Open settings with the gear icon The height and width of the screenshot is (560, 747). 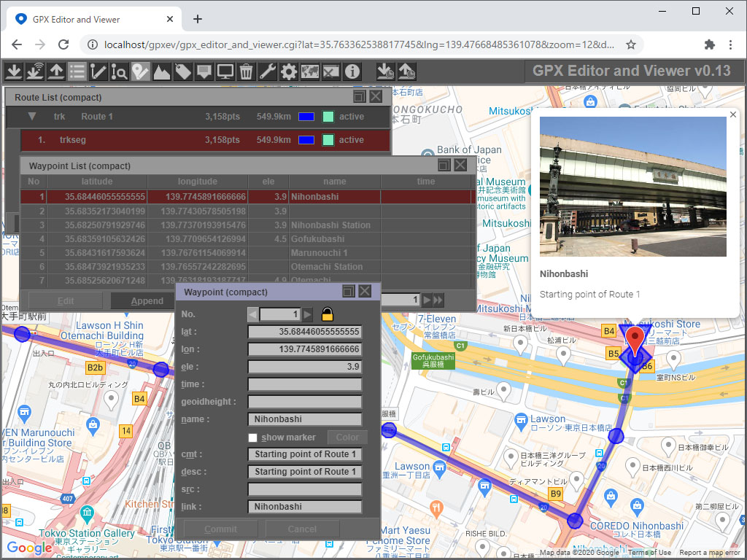click(289, 71)
